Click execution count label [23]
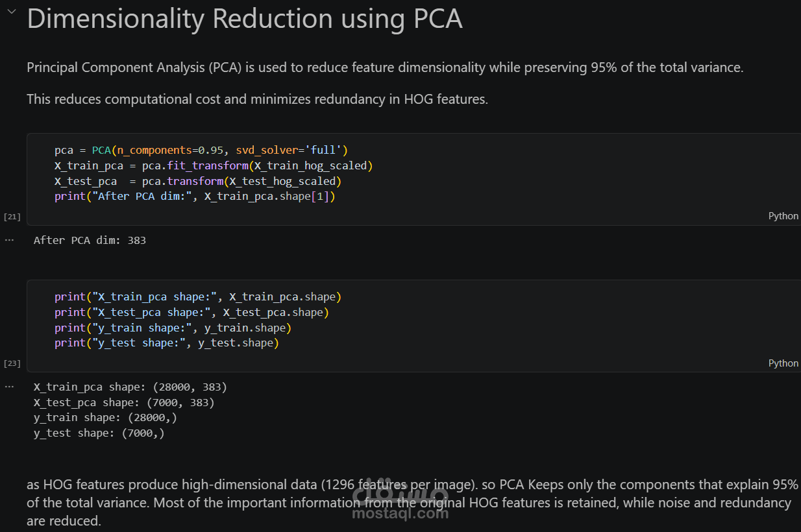Viewport: 801px width, 532px height. tap(12, 363)
